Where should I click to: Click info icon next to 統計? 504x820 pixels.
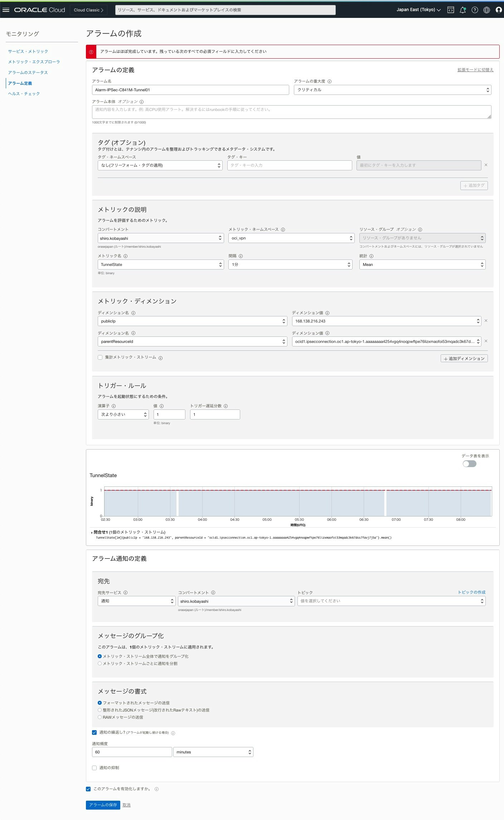click(371, 256)
